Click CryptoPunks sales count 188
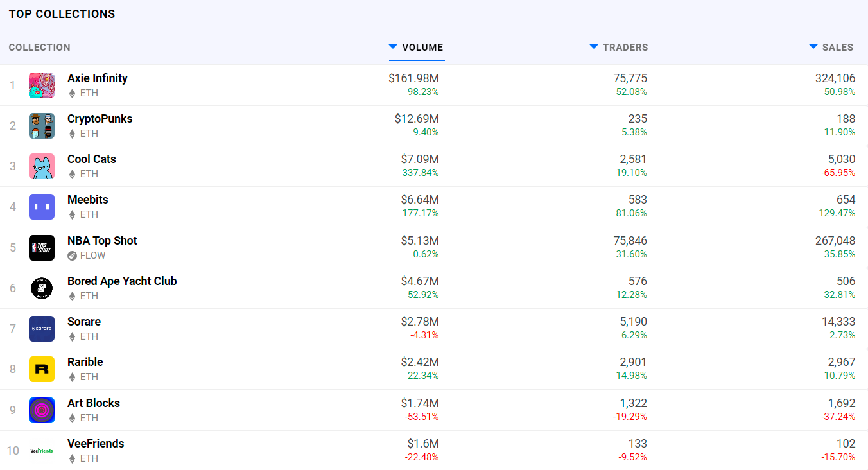This screenshot has height=470, width=868. (846, 119)
